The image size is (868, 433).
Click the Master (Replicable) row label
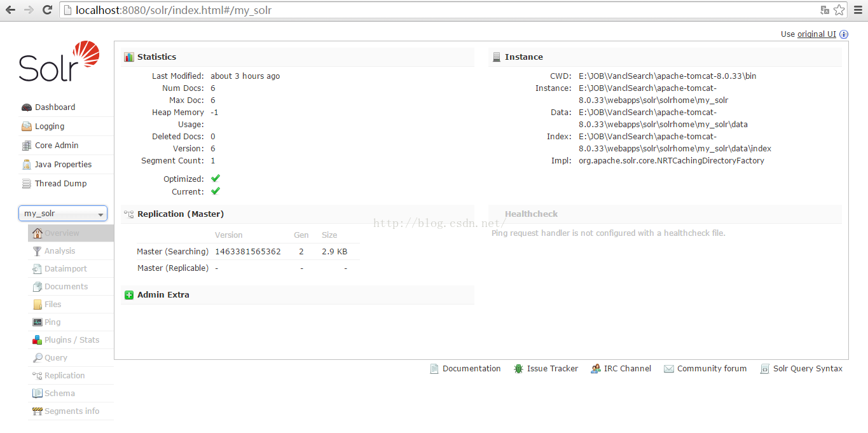pos(173,268)
